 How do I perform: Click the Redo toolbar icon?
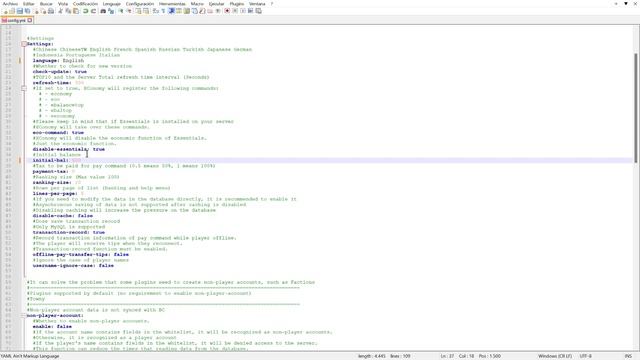tap(93, 11)
